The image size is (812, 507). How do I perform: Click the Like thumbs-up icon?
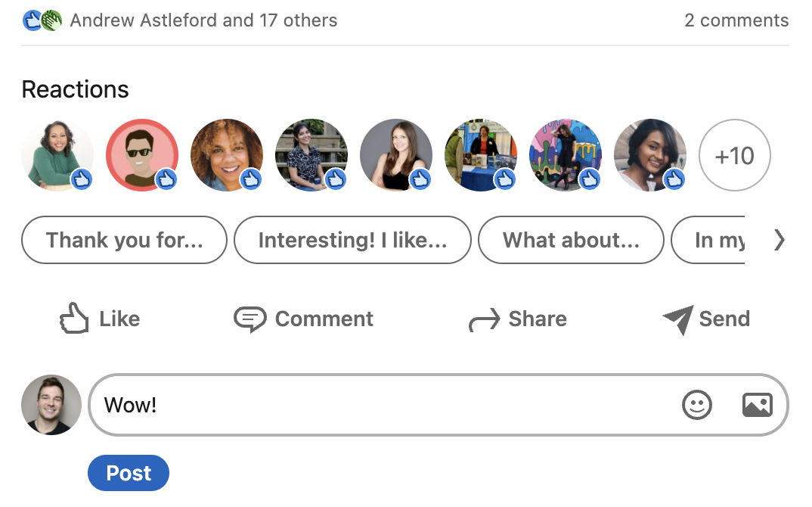click(74, 319)
